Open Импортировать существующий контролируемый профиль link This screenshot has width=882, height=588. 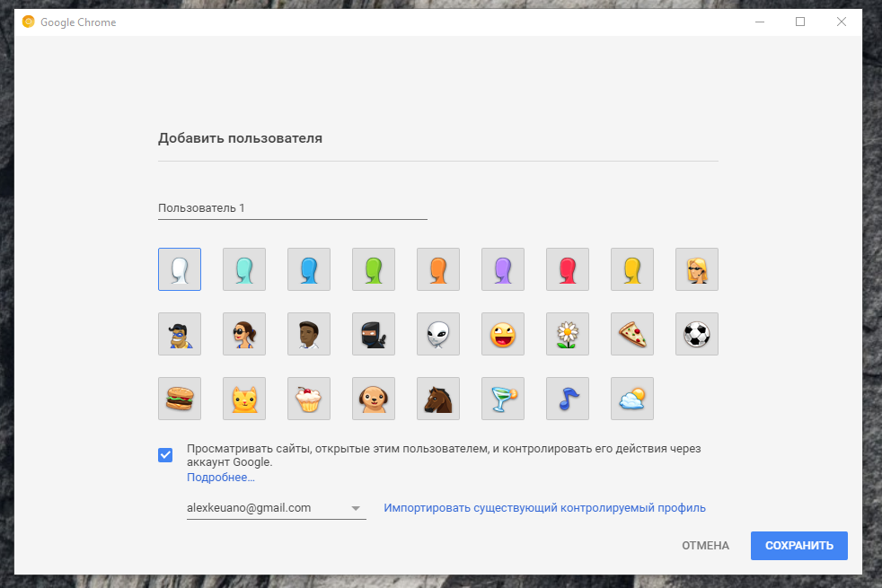544,507
